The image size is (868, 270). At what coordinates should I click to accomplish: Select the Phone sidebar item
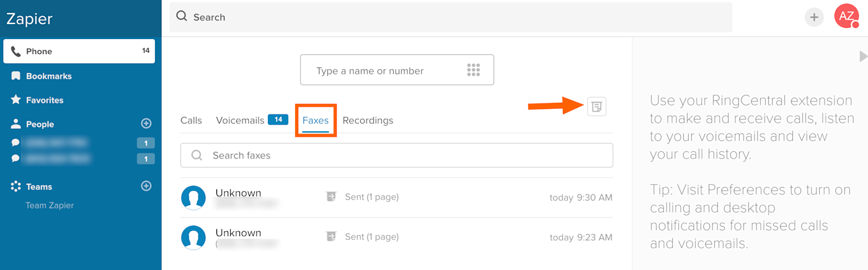79,51
